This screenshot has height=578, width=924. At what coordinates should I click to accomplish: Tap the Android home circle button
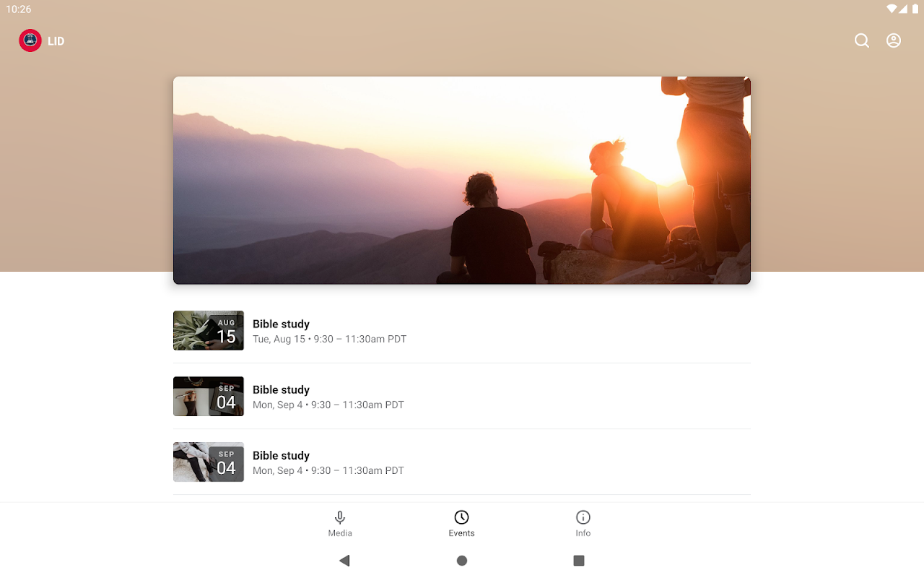coord(462,561)
